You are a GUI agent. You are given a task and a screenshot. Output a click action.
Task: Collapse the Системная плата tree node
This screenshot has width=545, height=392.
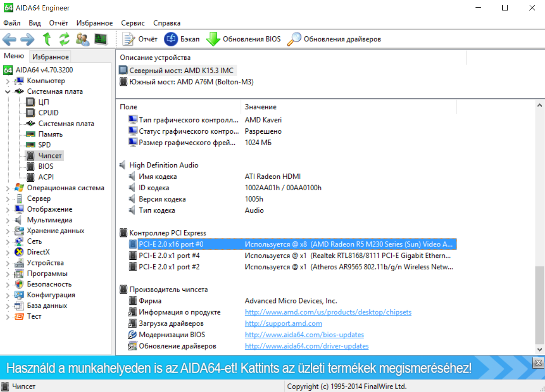7,92
